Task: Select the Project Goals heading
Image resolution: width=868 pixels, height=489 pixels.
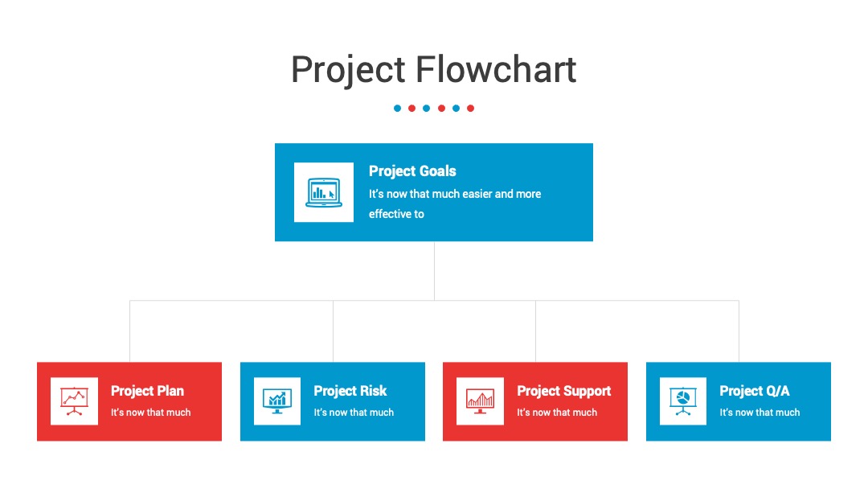Action: [412, 171]
